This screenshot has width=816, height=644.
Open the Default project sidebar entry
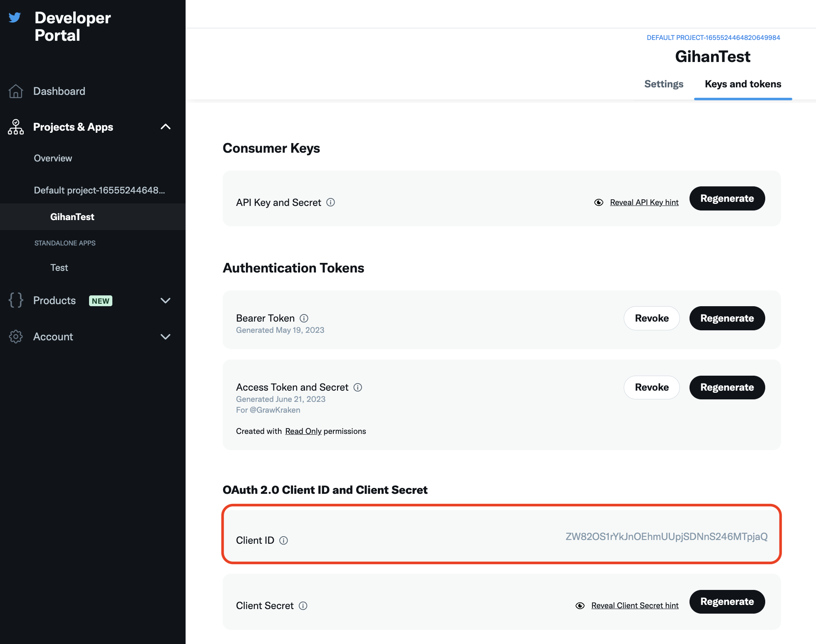click(99, 190)
